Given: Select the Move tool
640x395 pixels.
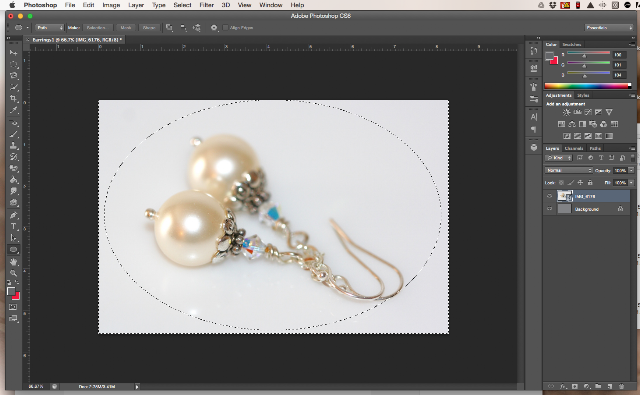Looking at the screenshot, I should click(14, 53).
